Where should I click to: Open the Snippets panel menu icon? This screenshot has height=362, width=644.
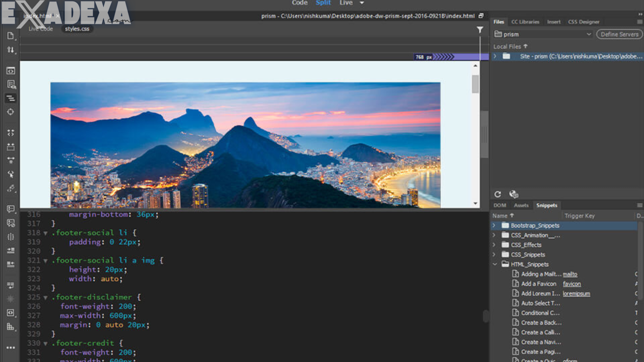click(x=640, y=205)
